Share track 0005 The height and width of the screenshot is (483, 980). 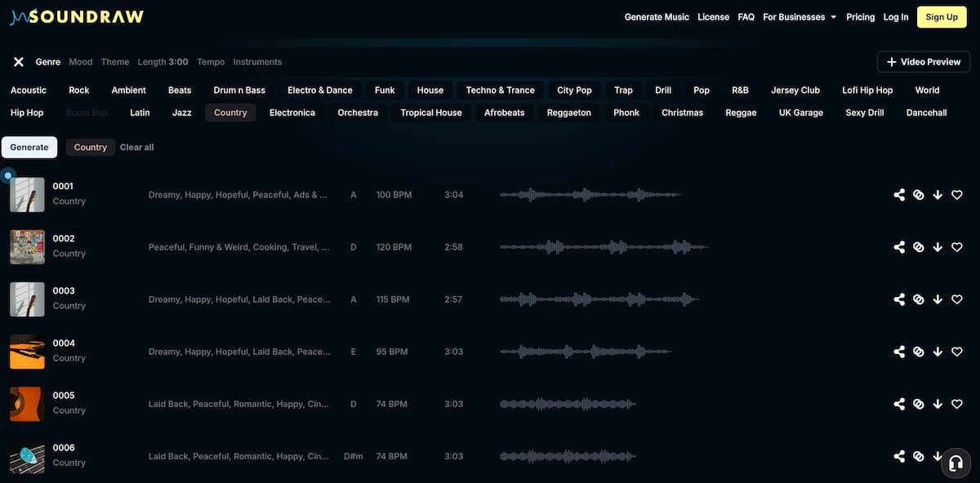899,404
